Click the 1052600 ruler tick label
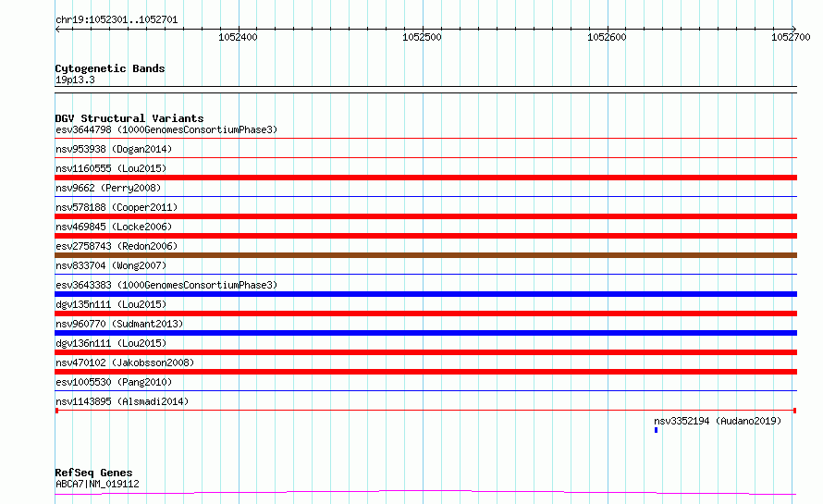Screen dimensions: 823x504 point(607,37)
